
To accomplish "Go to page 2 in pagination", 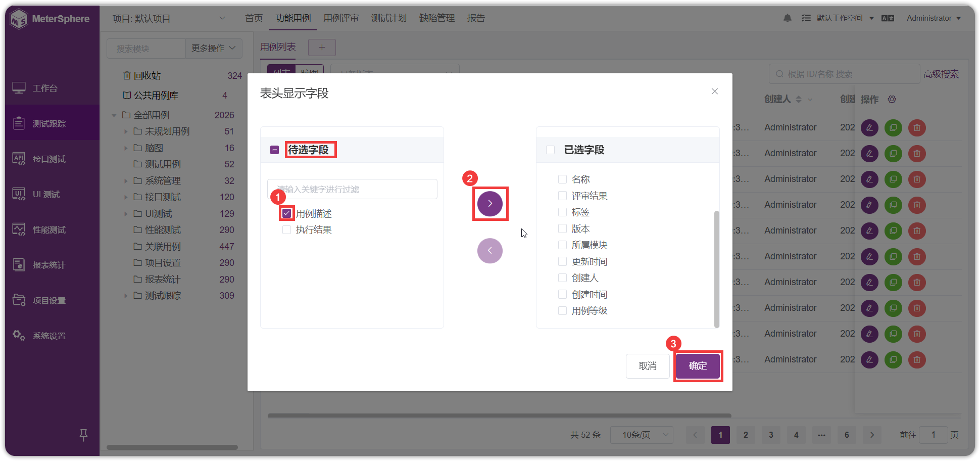I will point(746,435).
